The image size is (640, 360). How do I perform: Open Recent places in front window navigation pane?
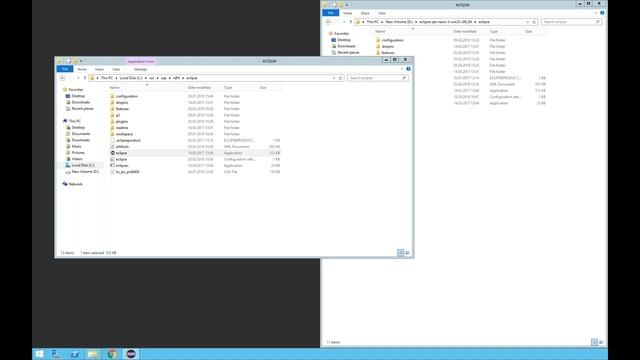point(82,109)
